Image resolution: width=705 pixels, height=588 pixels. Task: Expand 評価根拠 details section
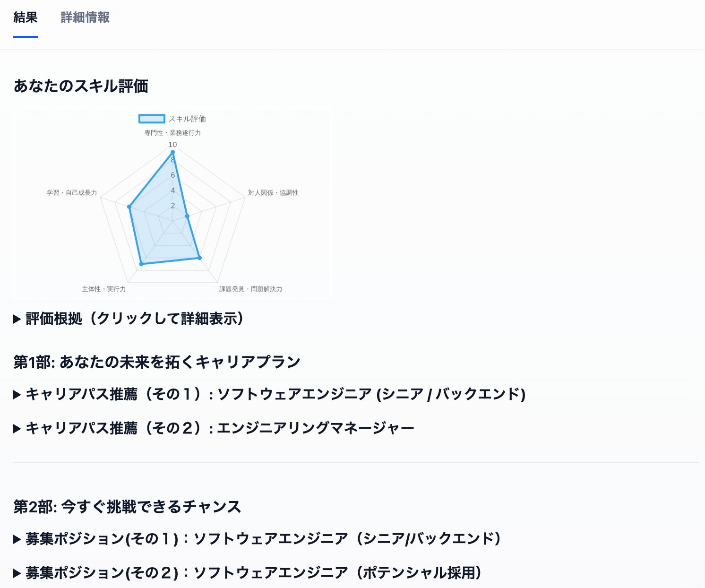135,319
